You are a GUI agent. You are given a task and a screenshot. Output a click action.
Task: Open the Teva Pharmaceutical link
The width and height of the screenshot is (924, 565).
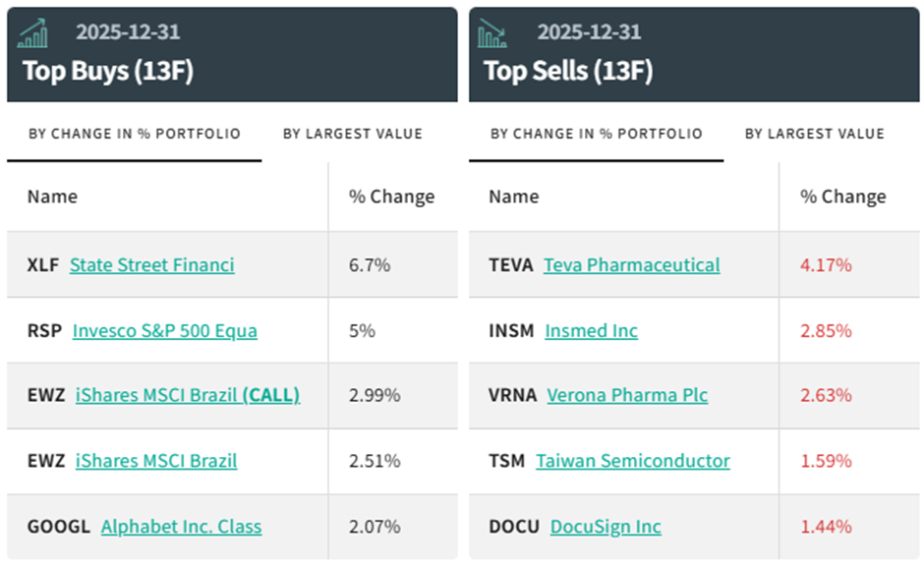click(631, 265)
